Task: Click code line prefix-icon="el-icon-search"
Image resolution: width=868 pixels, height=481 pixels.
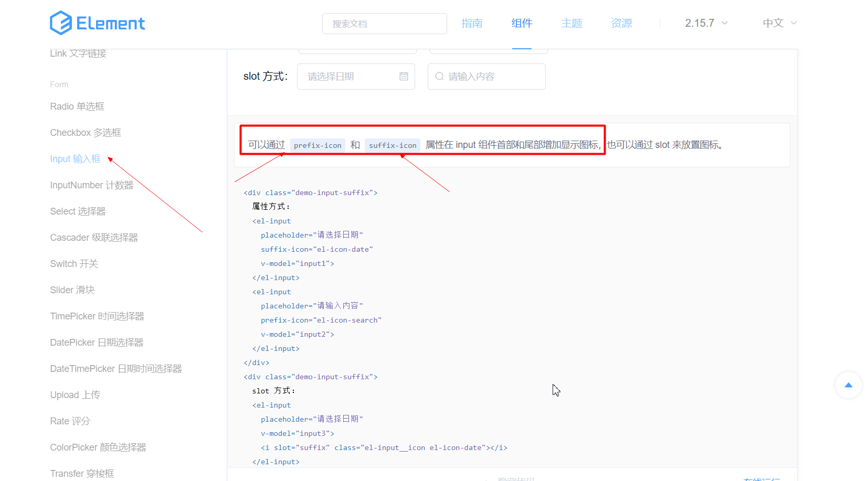Action: click(x=321, y=320)
